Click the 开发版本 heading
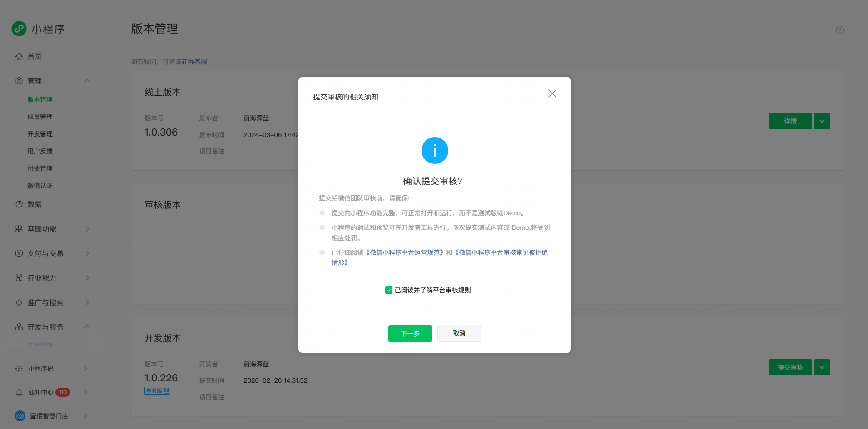This screenshot has width=868, height=429. point(163,338)
